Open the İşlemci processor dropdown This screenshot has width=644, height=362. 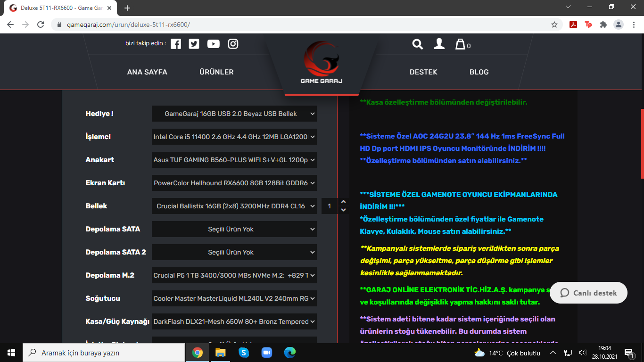click(234, 137)
